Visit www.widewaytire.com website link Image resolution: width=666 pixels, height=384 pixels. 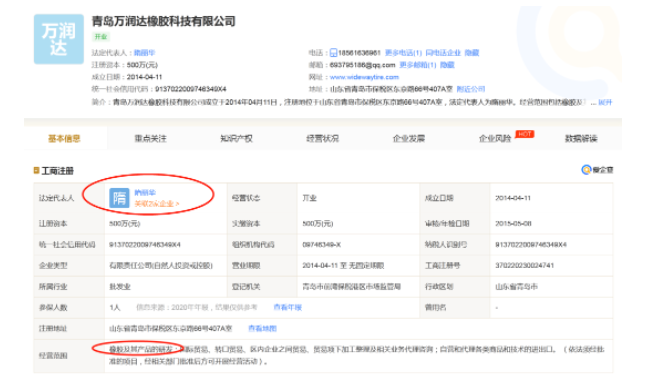pyautogui.click(x=364, y=77)
